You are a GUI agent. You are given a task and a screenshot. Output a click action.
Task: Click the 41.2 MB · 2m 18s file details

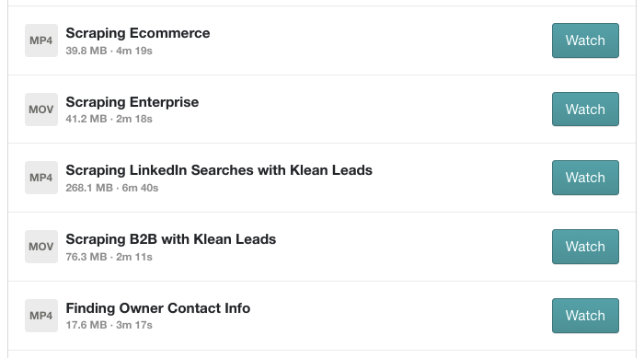point(109,119)
